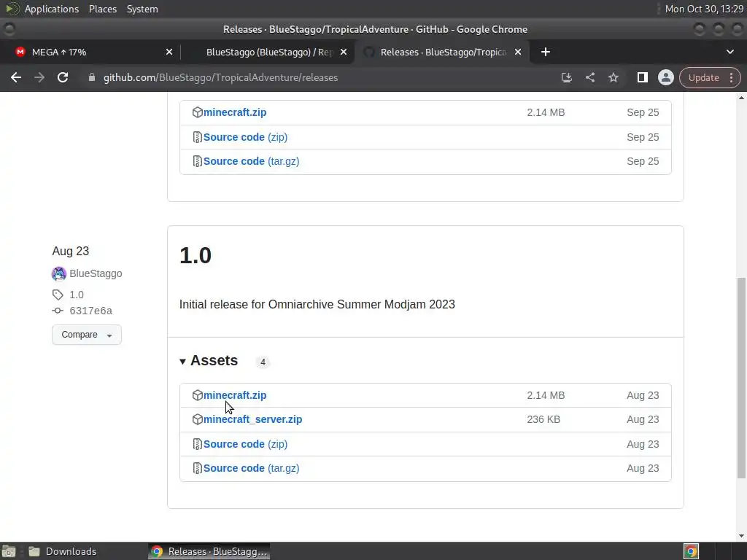747x560 pixels.
Task: Collapse the Assets section of release 1.0
Action: click(x=209, y=361)
